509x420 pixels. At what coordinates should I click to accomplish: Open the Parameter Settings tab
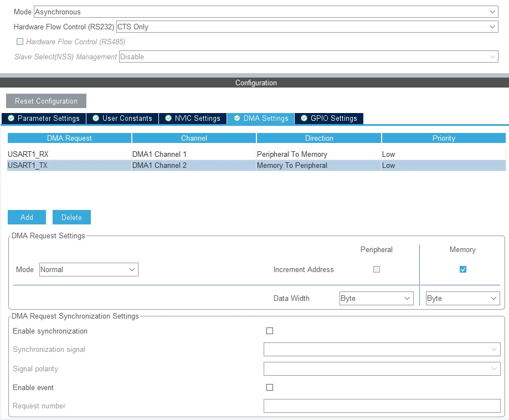tap(44, 118)
